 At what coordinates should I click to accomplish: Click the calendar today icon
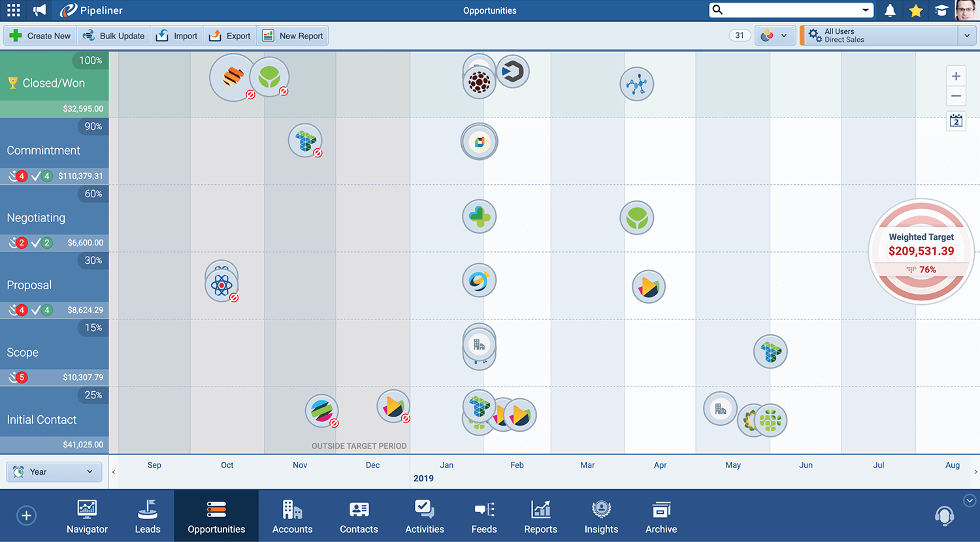[x=956, y=121]
